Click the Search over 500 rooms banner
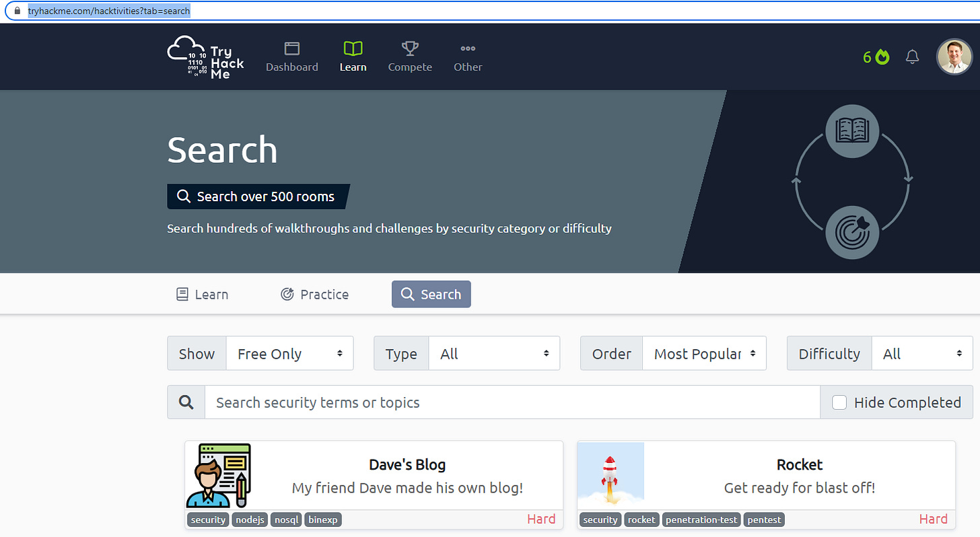 pos(258,196)
